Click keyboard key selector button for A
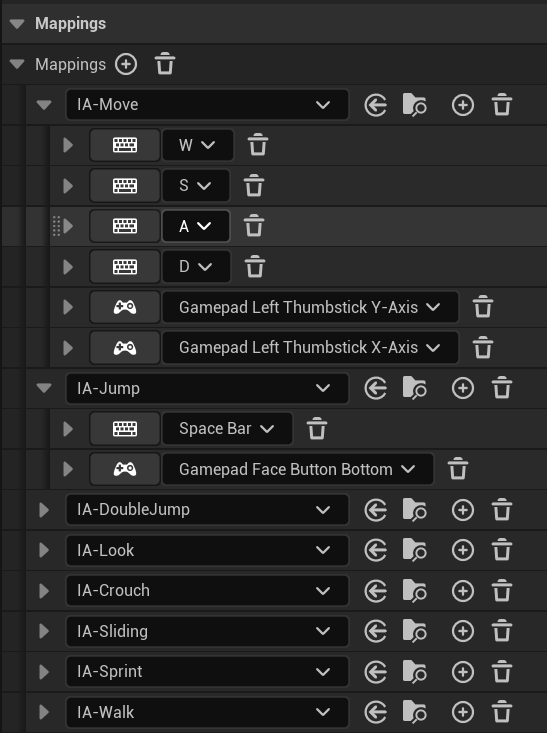The image size is (547, 733). coord(125,226)
